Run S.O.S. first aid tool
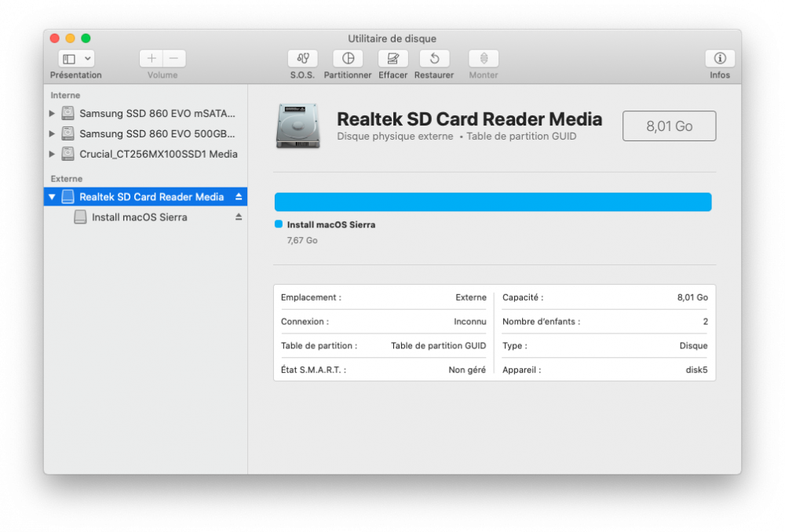Viewport: 785px width, 532px height. [x=302, y=59]
